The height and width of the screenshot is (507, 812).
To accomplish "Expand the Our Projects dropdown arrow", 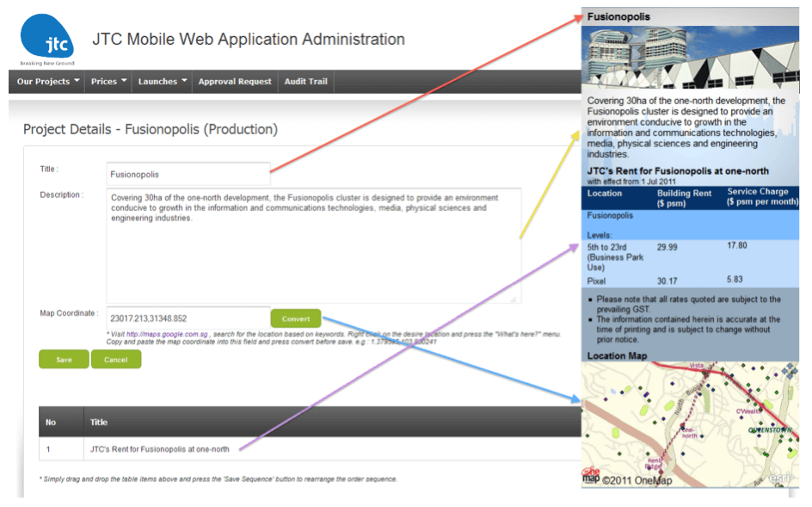I will pyautogui.click(x=77, y=80).
